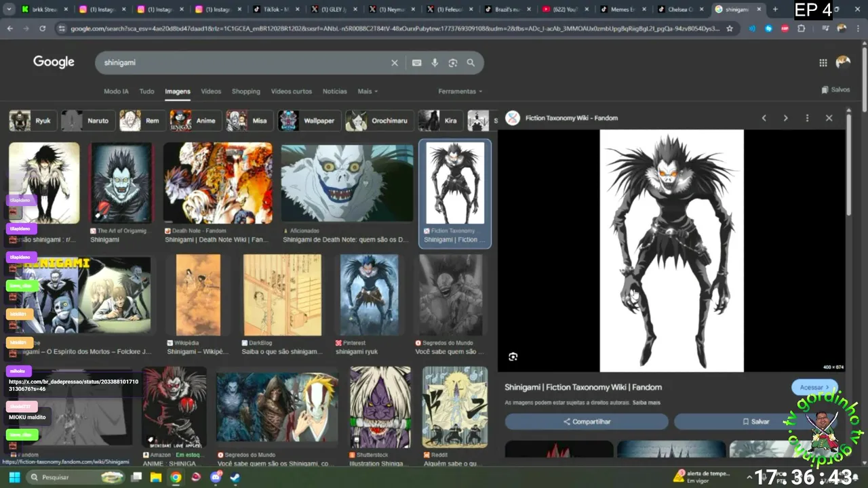Click the Salvar button in preview
Viewport: 868px width, 488px height.
click(755, 422)
